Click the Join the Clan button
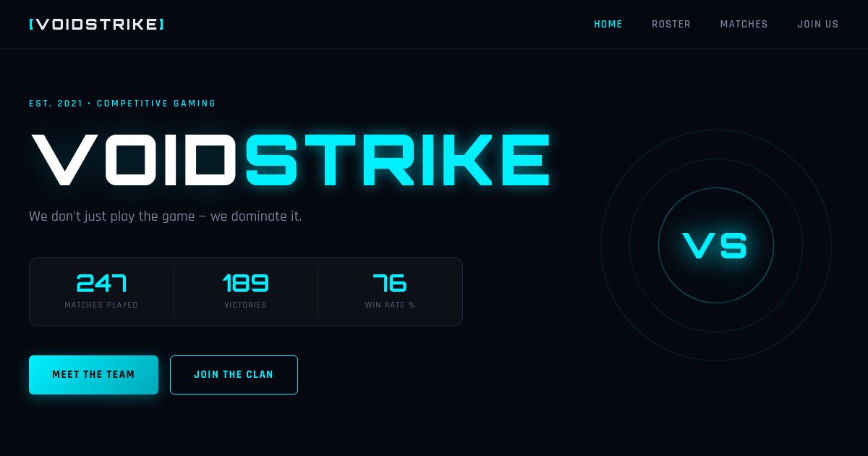This screenshot has width=868, height=456. (x=234, y=375)
